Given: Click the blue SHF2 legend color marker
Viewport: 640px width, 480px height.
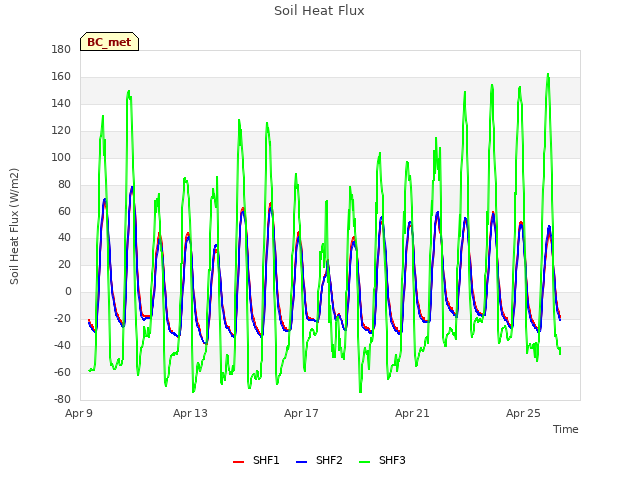Looking at the screenshot, I should click(301, 462).
